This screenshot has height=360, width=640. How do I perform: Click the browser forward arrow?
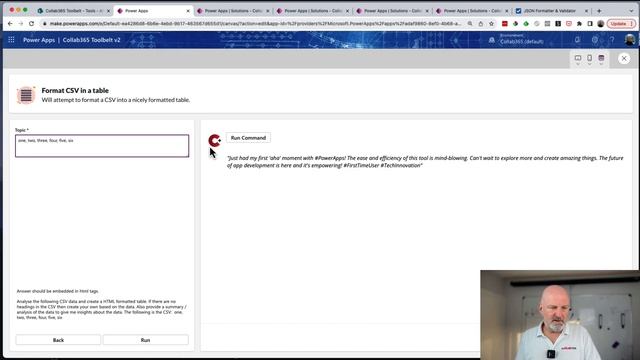click(21, 24)
